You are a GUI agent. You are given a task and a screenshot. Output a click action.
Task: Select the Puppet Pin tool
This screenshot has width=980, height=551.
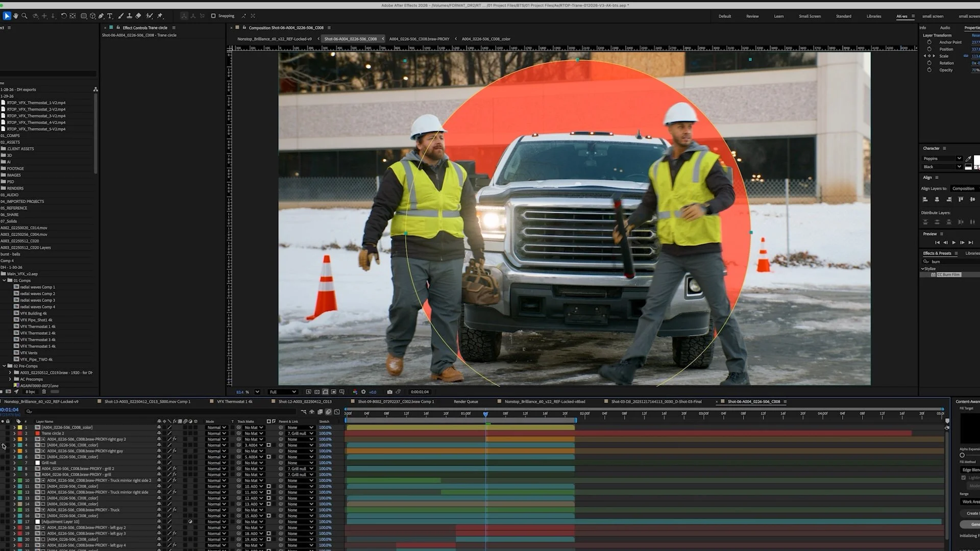[x=160, y=16]
